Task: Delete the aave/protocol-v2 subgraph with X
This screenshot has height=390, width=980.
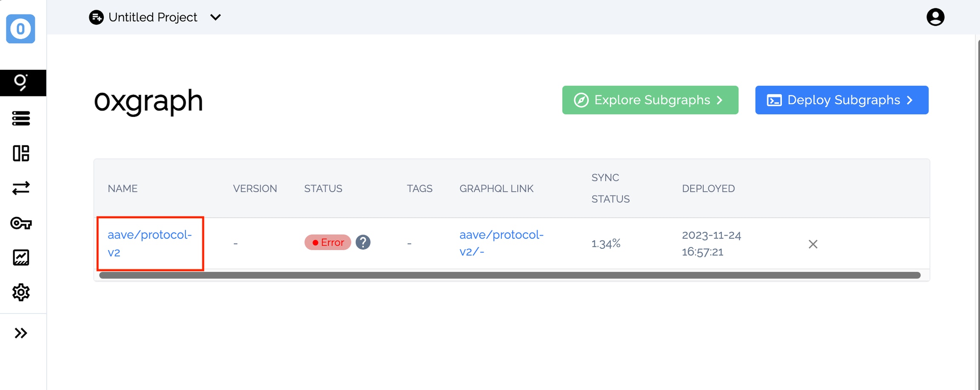Action: click(x=813, y=244)
